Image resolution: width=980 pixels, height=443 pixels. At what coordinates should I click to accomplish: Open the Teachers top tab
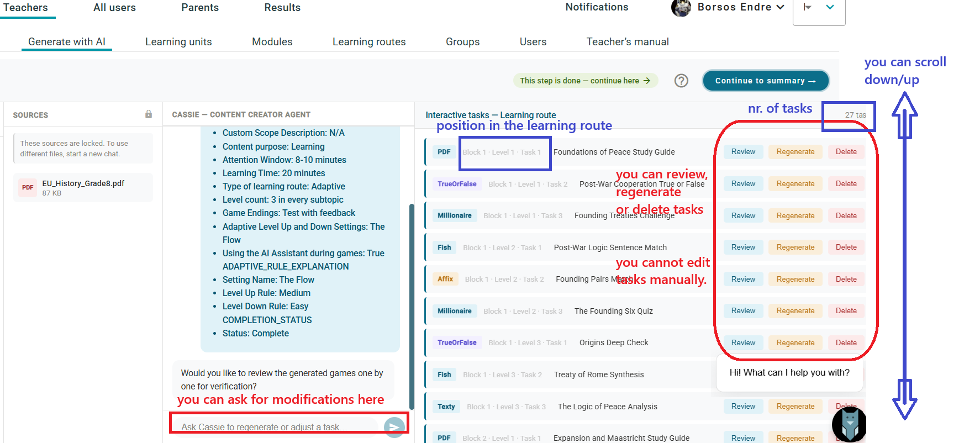click(x=25, y=8)
